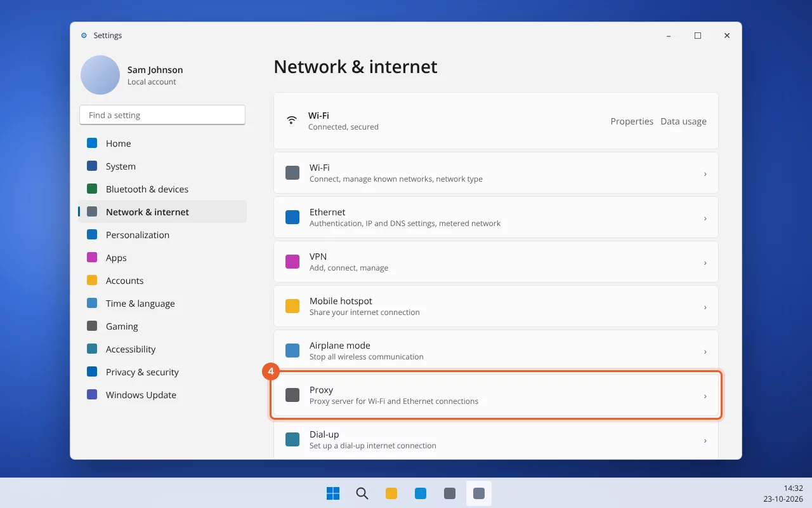Click the magenta VPN row icon
This screenshot has height=508, width=812.
(292, 262)
